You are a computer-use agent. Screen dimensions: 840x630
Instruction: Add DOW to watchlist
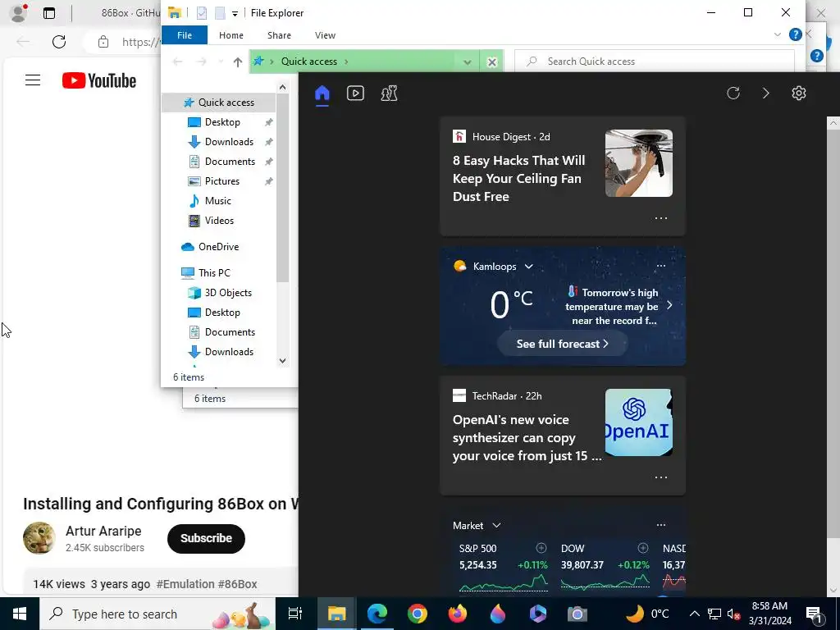click(643, 548)
